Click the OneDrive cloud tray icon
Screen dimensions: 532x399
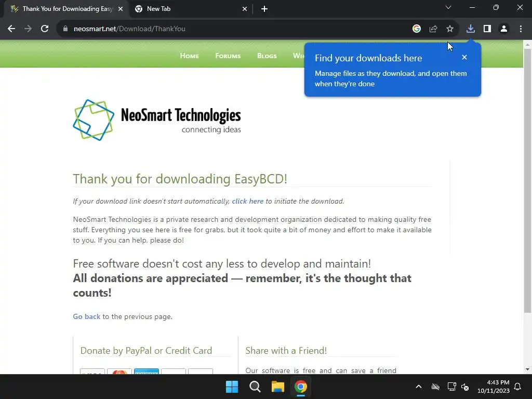pos(435,387)
